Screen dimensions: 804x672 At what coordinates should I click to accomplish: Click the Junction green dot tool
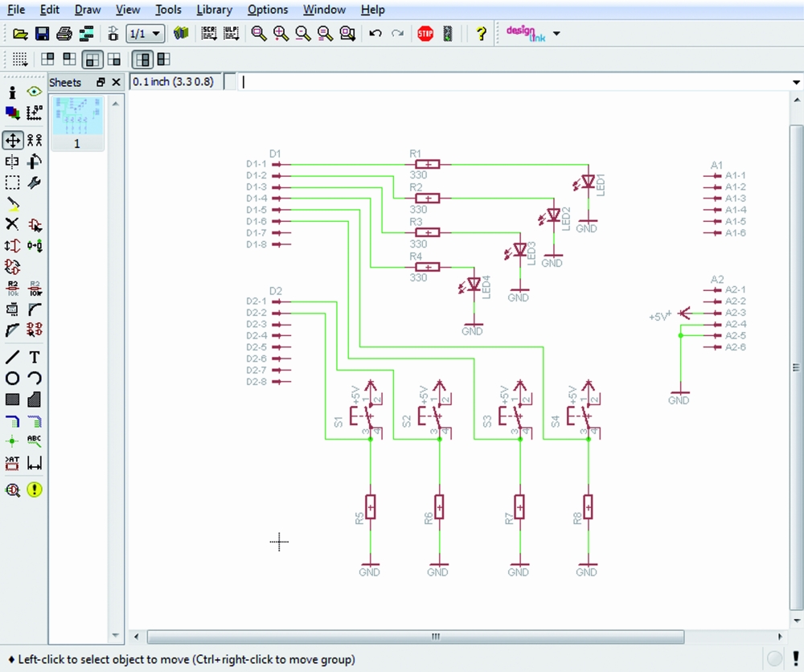[12, 441]
